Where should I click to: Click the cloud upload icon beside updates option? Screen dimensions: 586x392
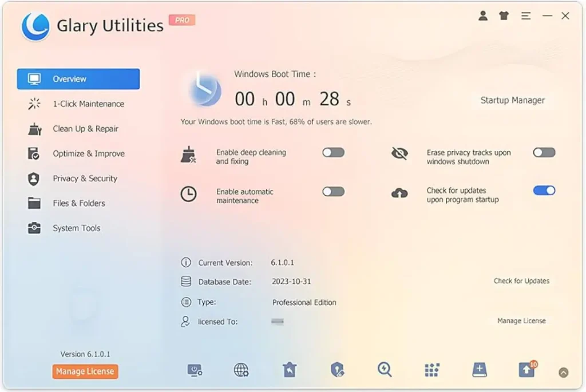point(399,193)
